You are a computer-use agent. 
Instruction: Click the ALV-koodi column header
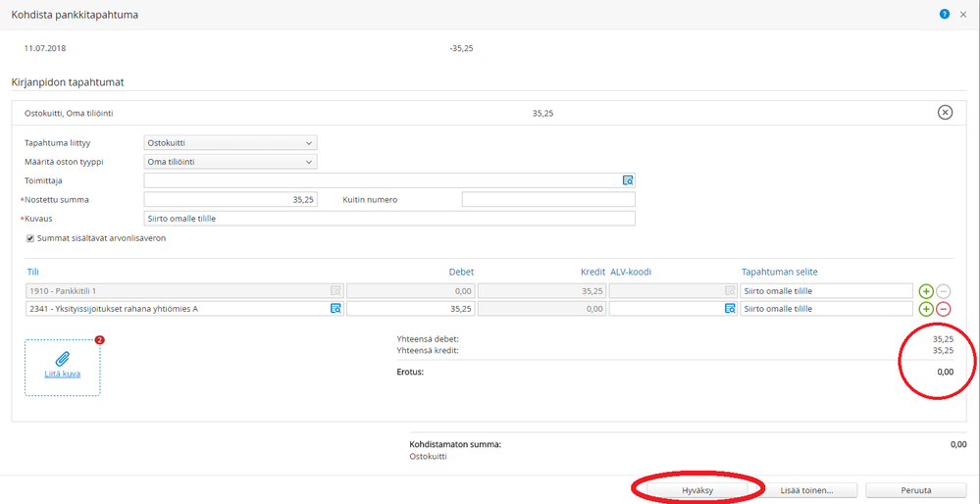click(x=631, y=272)
